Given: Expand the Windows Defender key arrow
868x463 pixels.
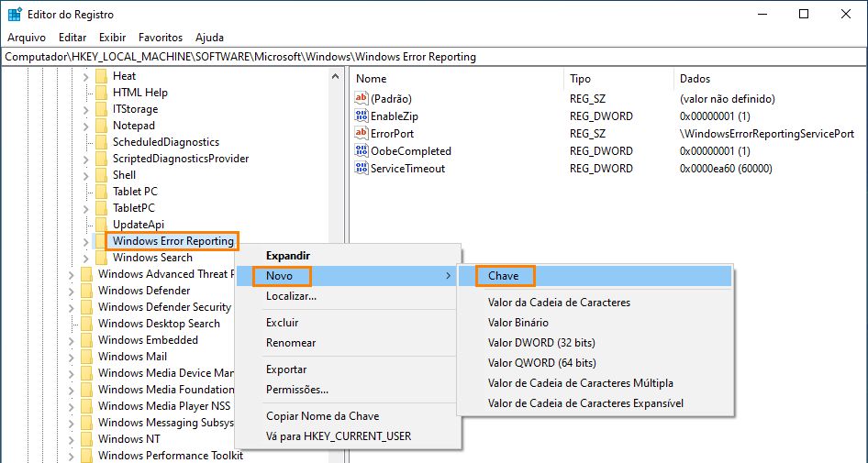Looking at the screenshot, I should coord(72,291).
